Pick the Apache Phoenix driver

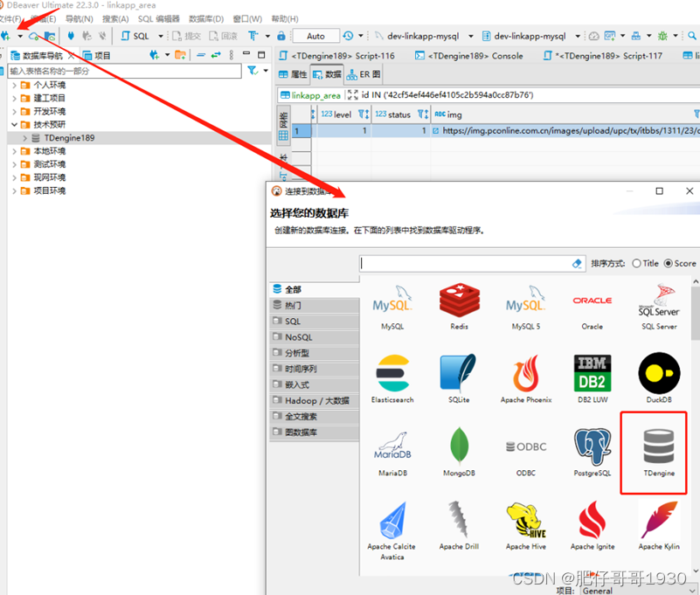pos(526,379)
